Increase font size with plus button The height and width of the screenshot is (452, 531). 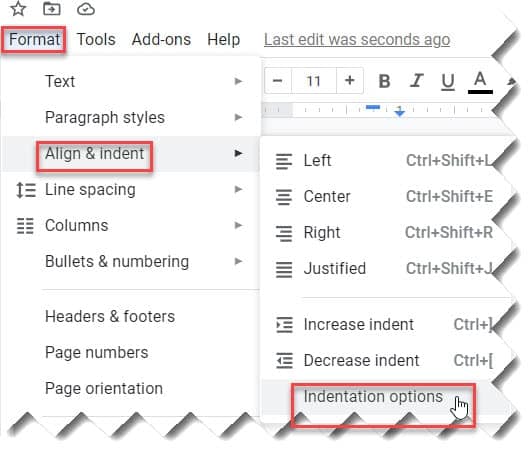349,81
